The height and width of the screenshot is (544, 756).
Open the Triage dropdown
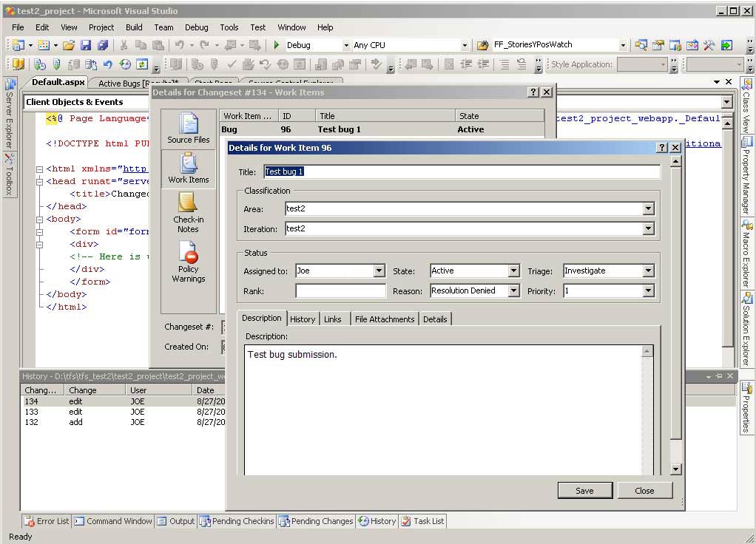[x=649, y=271]
